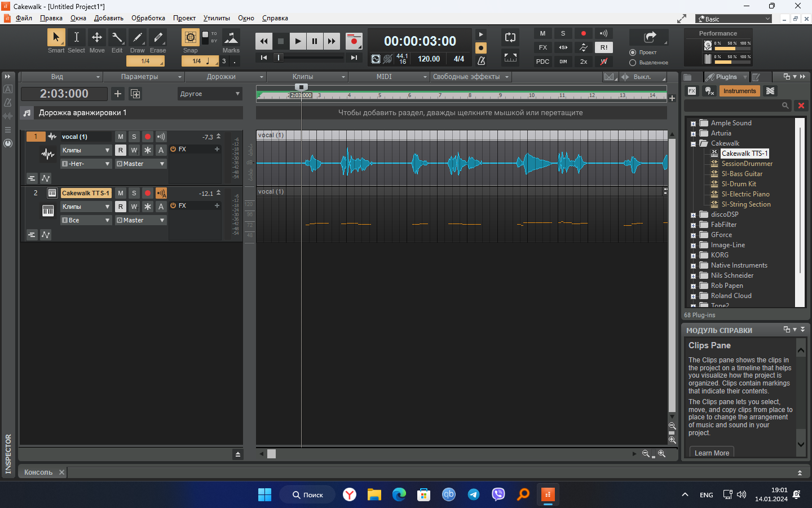The width and height of the screenshot is (812, 508).
Task: Click the Learn More button
Action: click(x=712, y=453)
